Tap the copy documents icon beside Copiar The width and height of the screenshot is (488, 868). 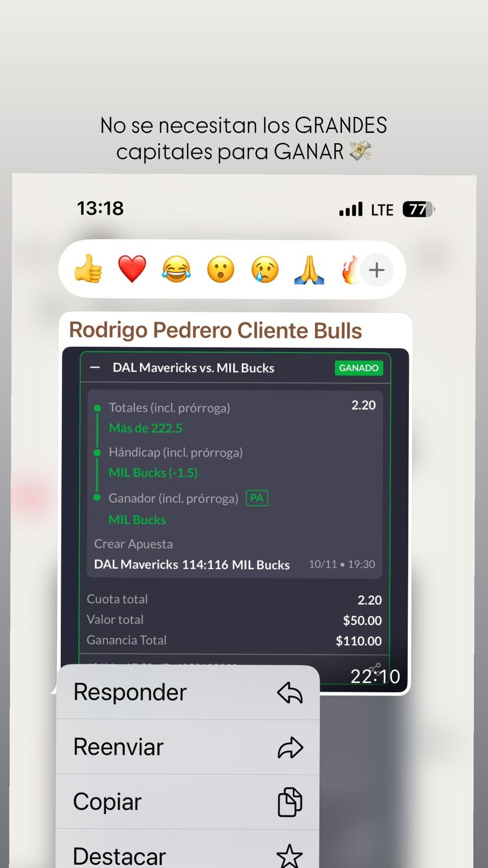coord(290,802)
